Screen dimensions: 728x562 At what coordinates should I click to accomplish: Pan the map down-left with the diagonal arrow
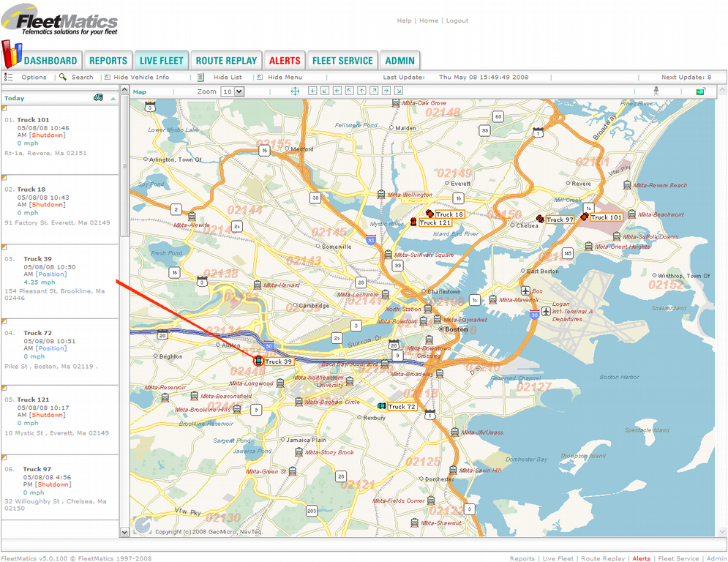325,91
